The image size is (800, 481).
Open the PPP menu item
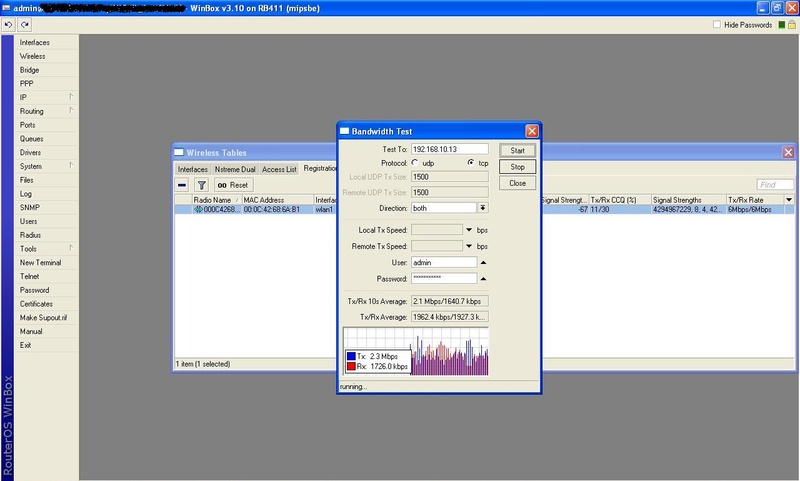pos(46,84)
